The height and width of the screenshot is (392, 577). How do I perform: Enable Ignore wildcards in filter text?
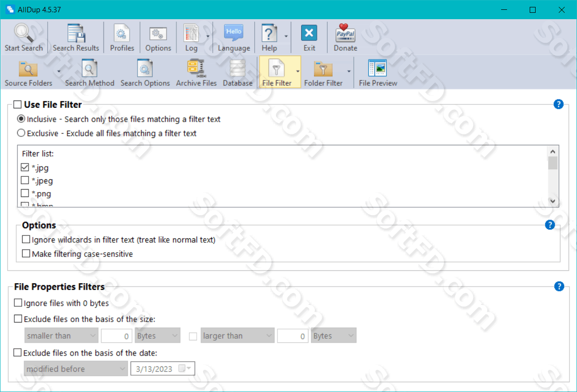click(x=26, y=239)
